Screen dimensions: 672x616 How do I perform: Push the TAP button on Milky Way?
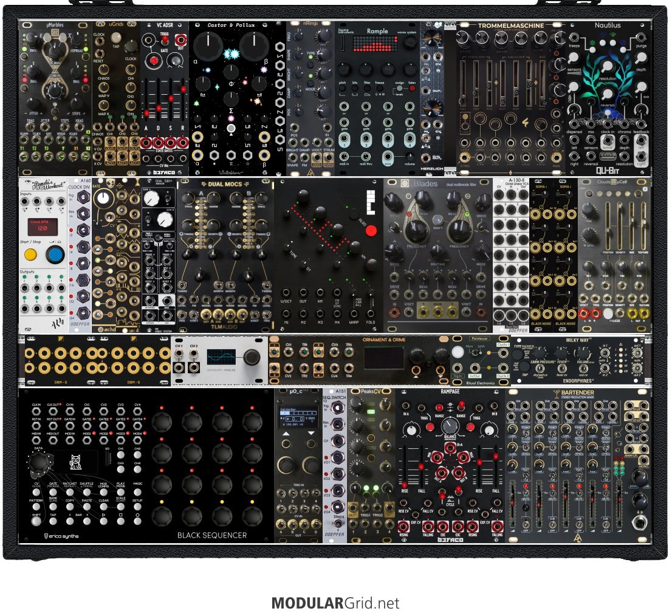(524, 367)
